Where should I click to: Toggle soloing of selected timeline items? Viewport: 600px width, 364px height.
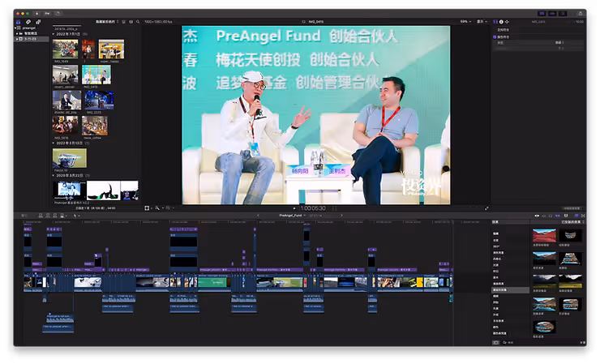coord(551,215)
